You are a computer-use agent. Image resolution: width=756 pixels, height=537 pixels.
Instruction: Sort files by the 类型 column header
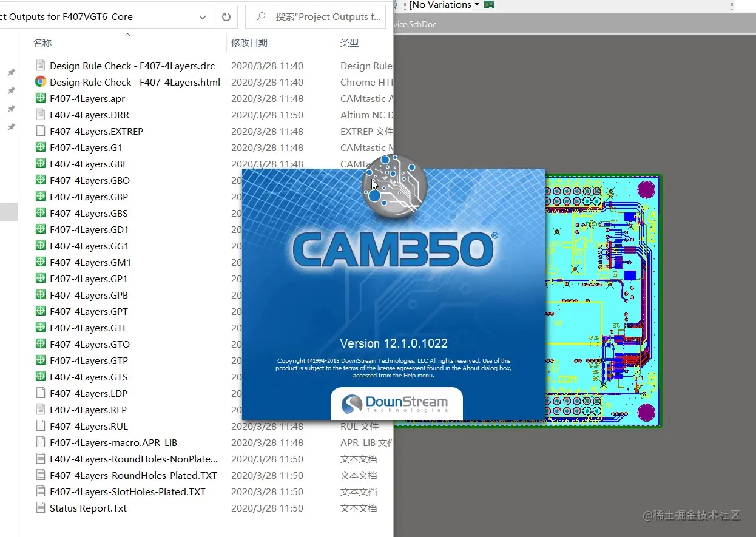[x=349, y=42]
